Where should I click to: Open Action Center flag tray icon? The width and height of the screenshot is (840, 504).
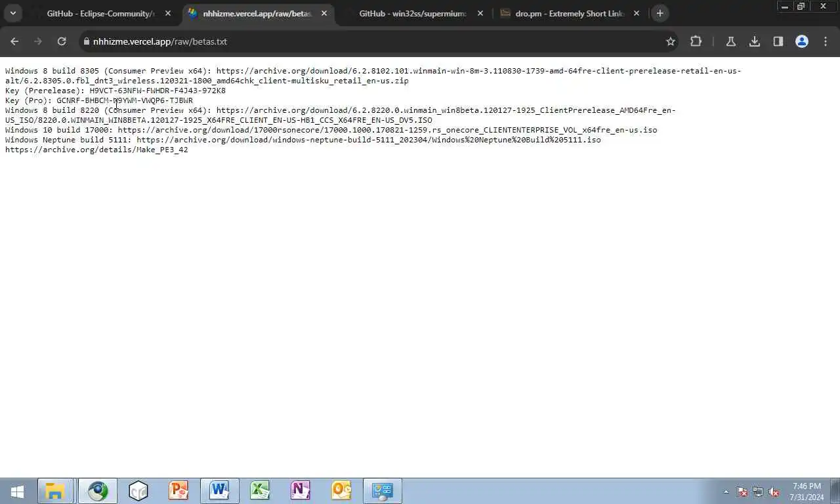[x=742, y=492]
